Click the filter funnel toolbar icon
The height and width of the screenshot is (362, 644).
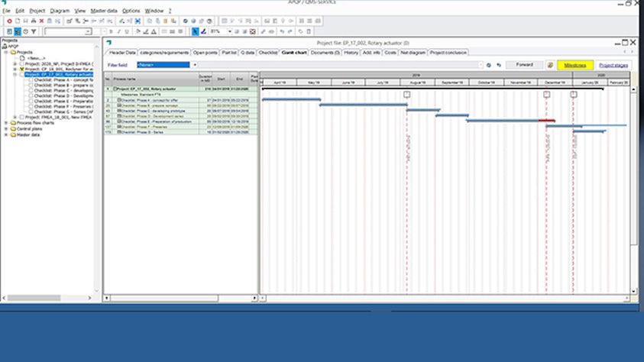(34, 31)
